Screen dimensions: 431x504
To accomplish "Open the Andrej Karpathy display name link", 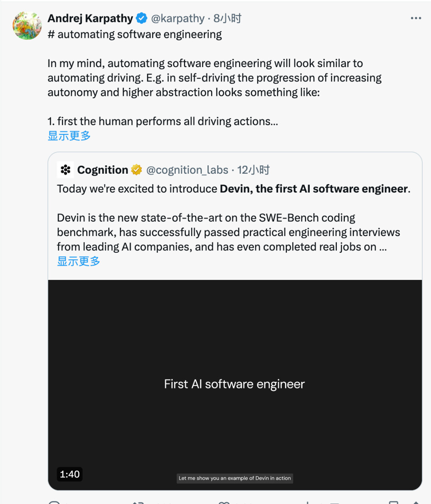I will [90, 18].
